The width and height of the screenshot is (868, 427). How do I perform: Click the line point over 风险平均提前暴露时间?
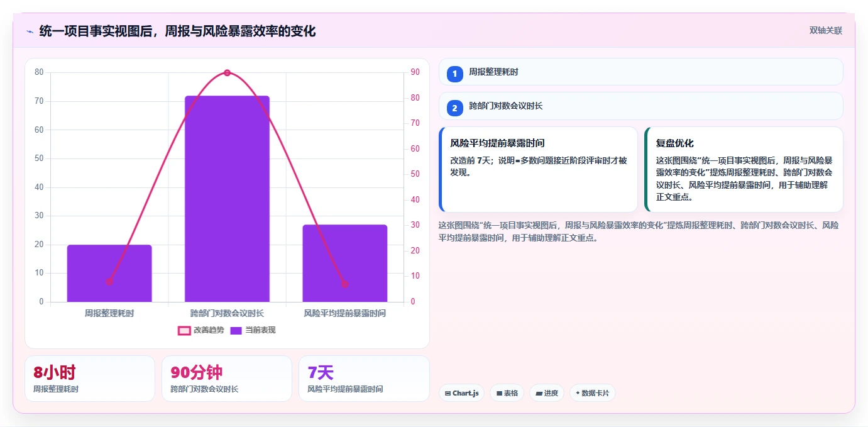[x=344, y=284]
